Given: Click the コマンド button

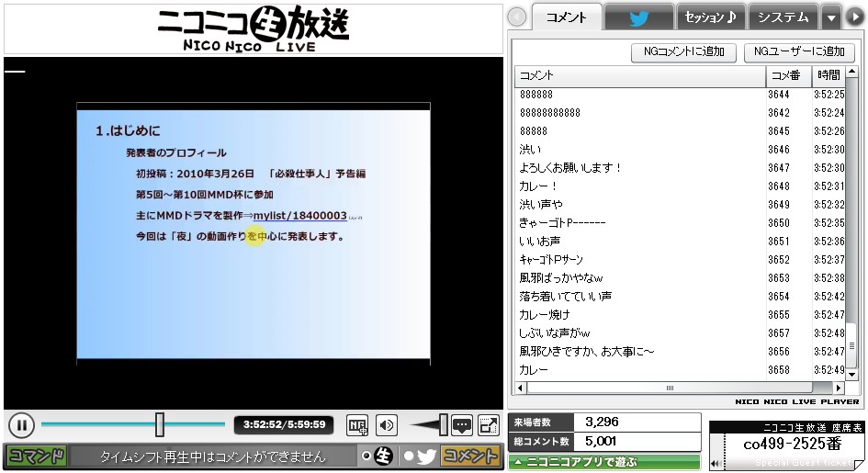Looking at the screenshot, I should (x=37, y=456).
